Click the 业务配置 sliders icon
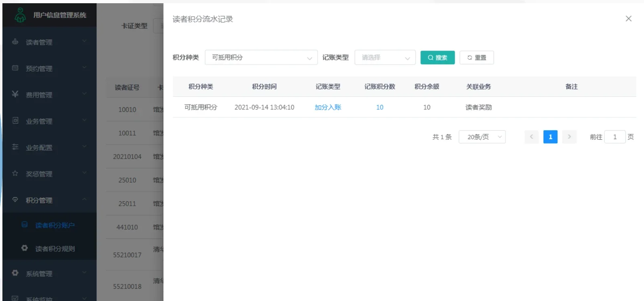This screenshot has height=301, width=644. [x=15, y=147]
